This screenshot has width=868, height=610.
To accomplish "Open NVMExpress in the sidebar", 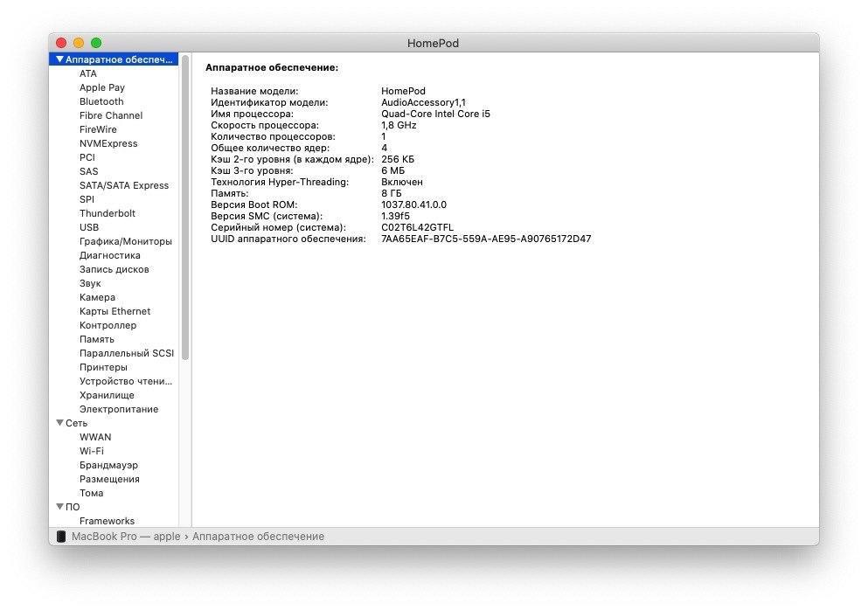I will [x=108, y=143].
